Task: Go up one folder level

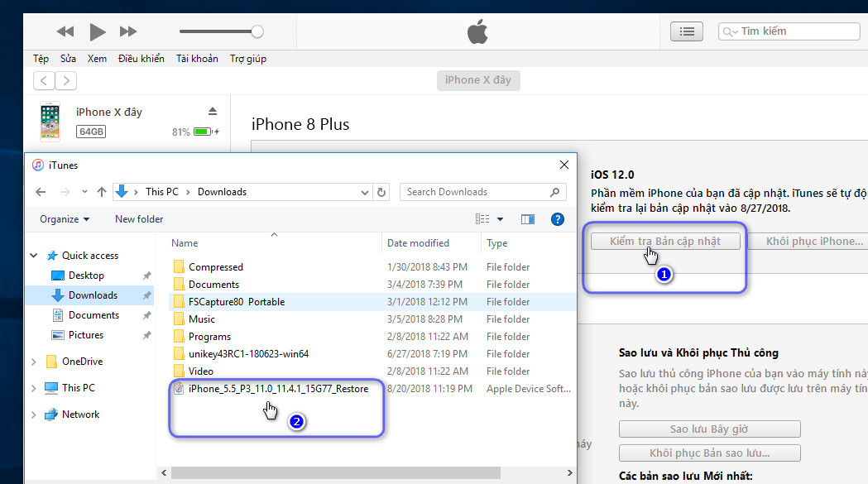Action: (101, 192)
